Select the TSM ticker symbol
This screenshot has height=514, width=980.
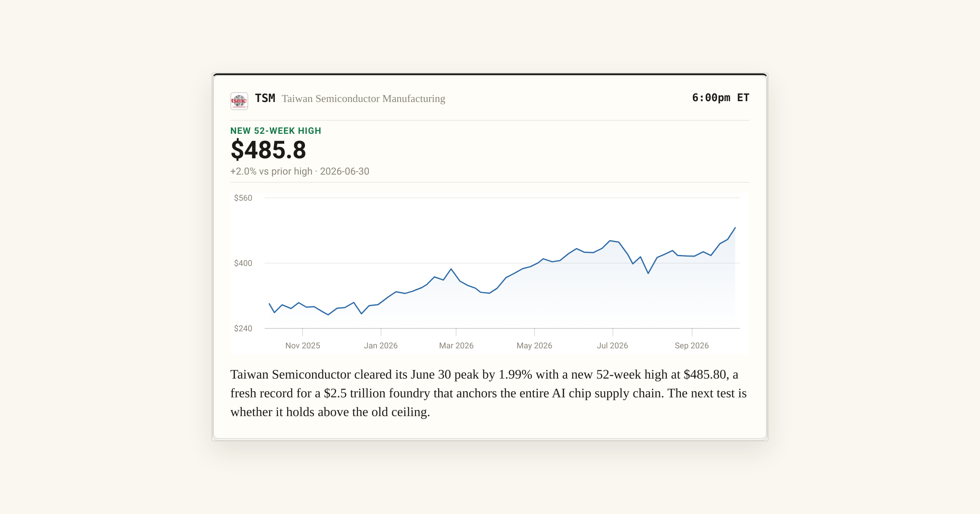click(x=265, y=98)
